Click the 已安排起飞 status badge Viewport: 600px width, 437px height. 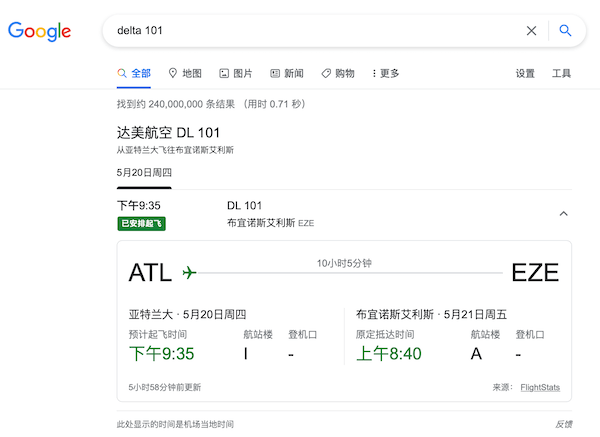[141, 223]
